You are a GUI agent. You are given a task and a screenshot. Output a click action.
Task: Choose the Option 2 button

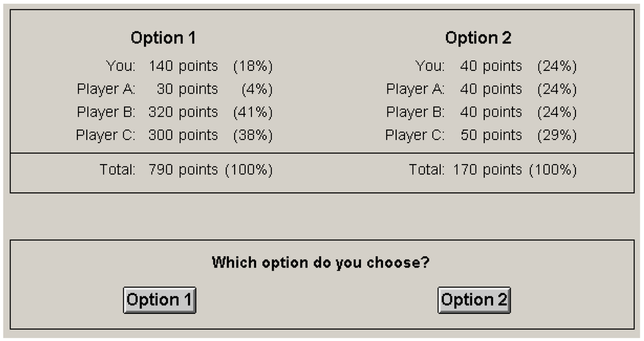474,300
